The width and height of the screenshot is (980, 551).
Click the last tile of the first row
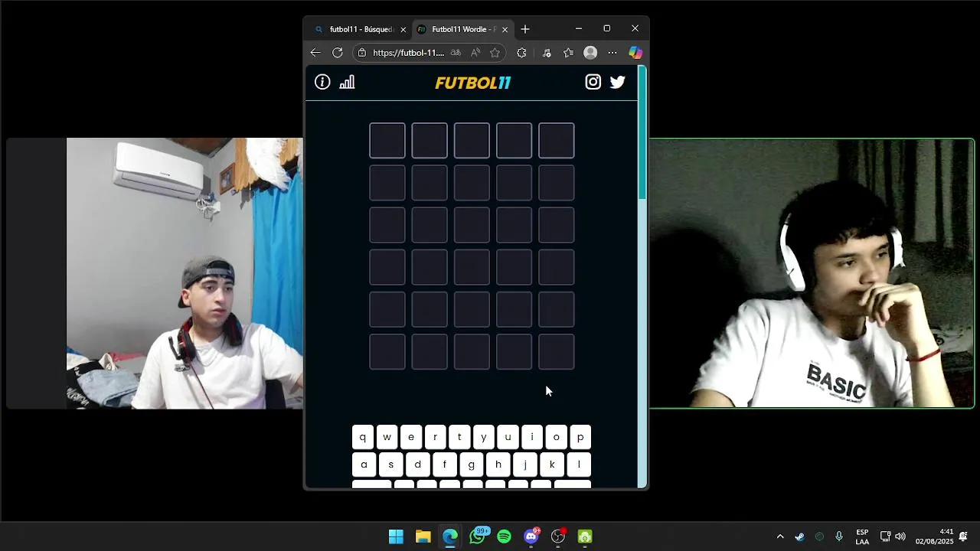click(557, 141)
